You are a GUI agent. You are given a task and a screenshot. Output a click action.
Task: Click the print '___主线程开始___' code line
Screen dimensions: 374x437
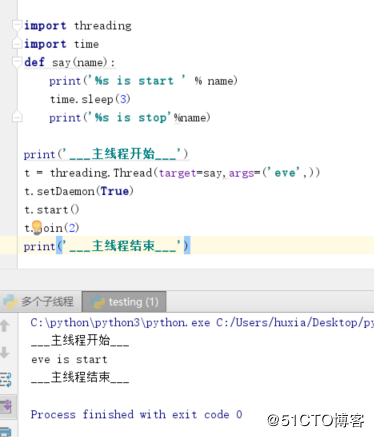pyautogui.click(x=106, y=154)
